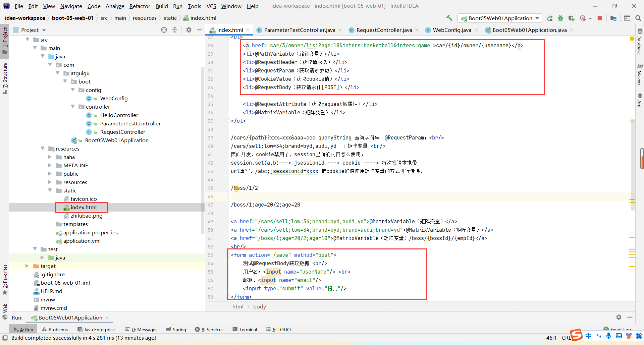Open Search Everywhere magnifier icon
The image size is (644, 345).
[x=638, y=18]
